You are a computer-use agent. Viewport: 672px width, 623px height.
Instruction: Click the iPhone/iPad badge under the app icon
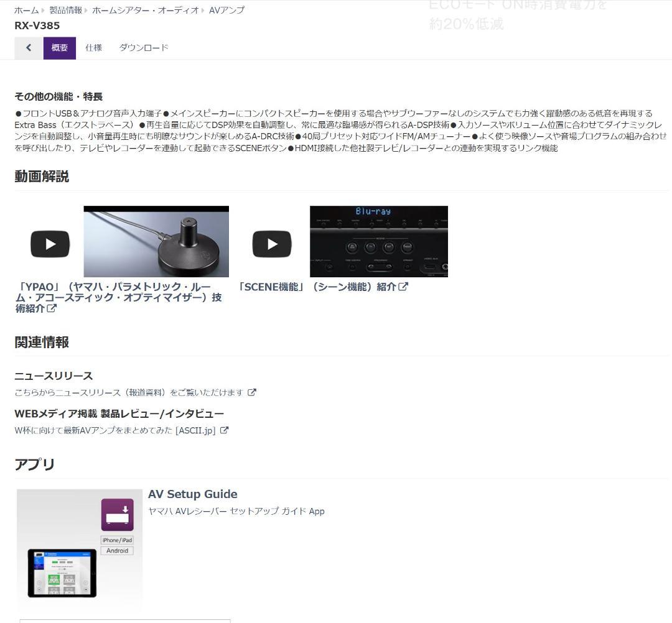[117, 540]
